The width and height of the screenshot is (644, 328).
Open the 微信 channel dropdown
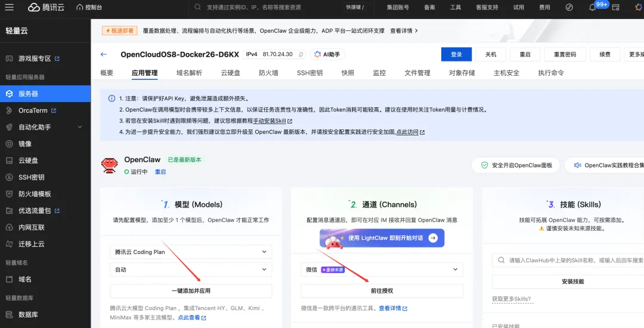pyautogui.click(x=382, y=270)
